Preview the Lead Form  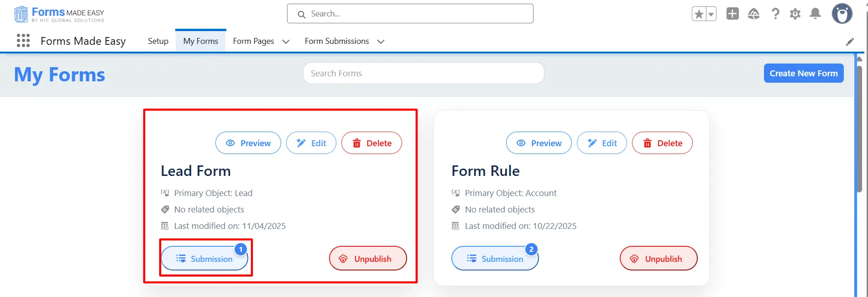(248, 143)
